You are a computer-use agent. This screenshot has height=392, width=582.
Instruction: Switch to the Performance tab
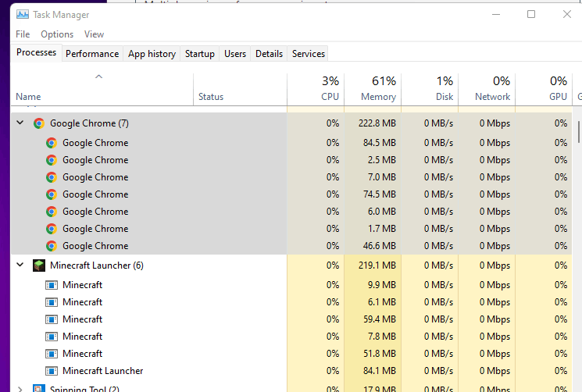point(92,54)
